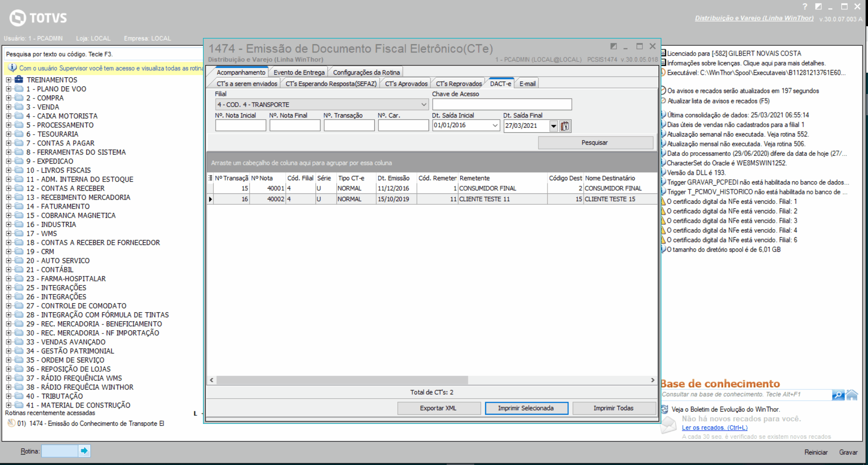Click the warning icon for NFe certificate Filial: 1

[x=663, y=202]
